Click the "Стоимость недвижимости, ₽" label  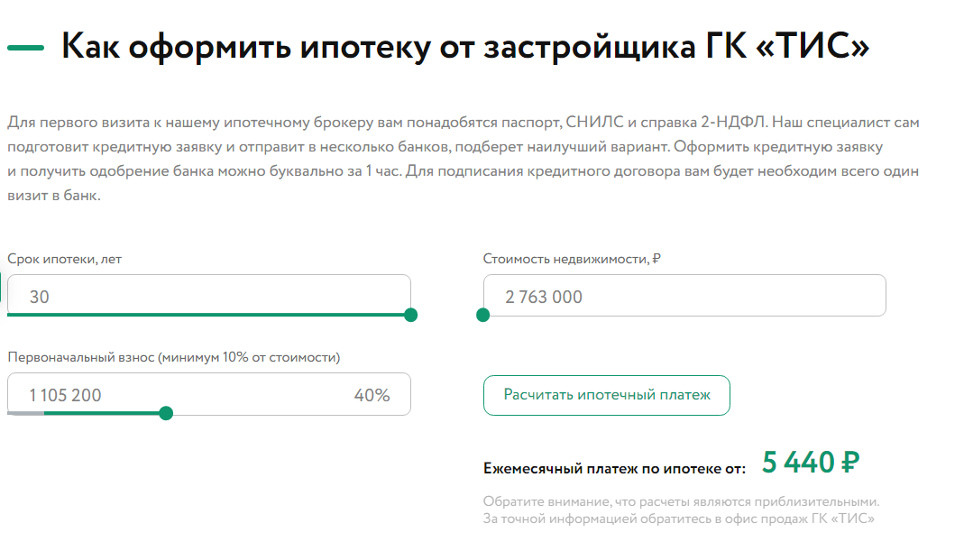point(572,259)
